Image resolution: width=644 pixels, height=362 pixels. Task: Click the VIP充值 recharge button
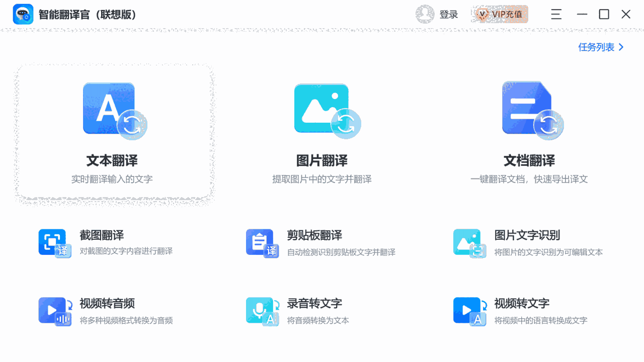coord(500,14)
